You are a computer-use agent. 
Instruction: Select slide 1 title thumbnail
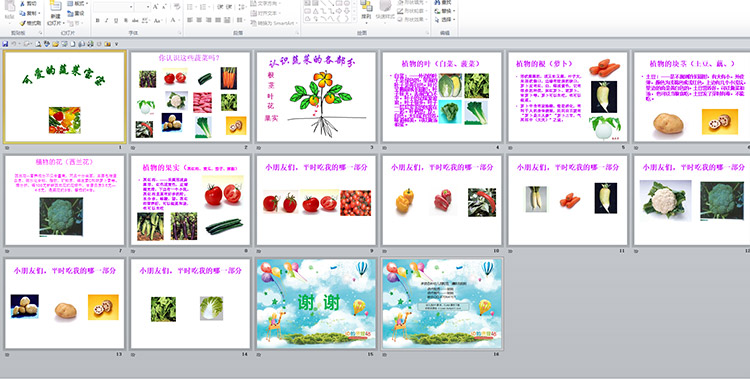[x=65, y=97]
